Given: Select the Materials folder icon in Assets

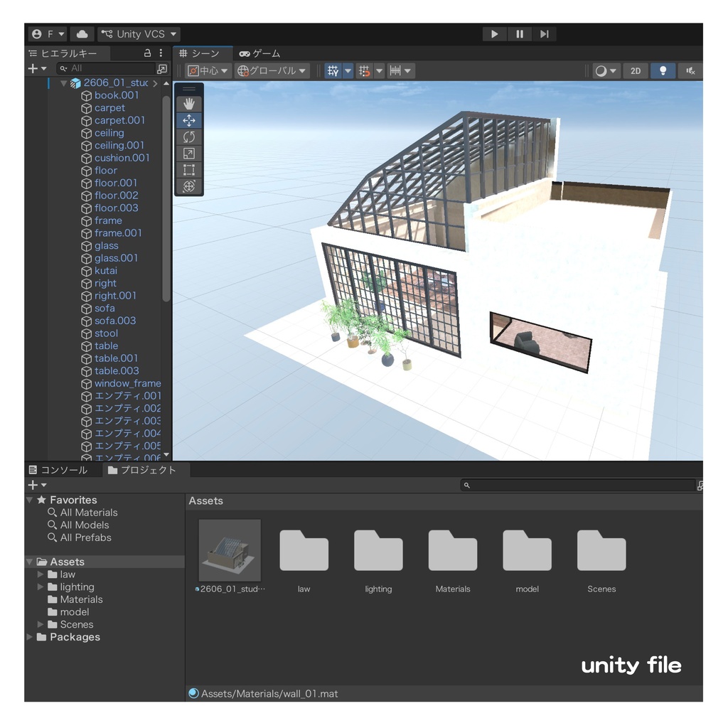Looking at the screenshot, I should (453, 550).
